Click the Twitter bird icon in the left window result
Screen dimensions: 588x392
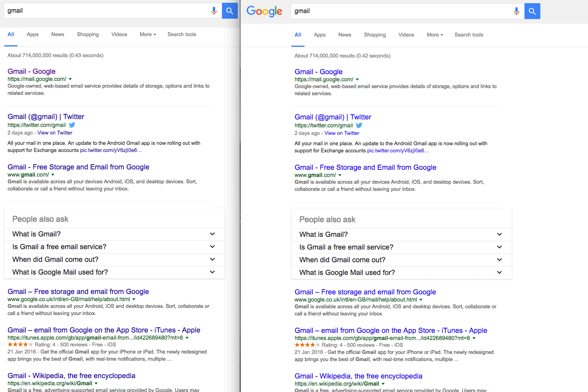click(x=72, y=125)
